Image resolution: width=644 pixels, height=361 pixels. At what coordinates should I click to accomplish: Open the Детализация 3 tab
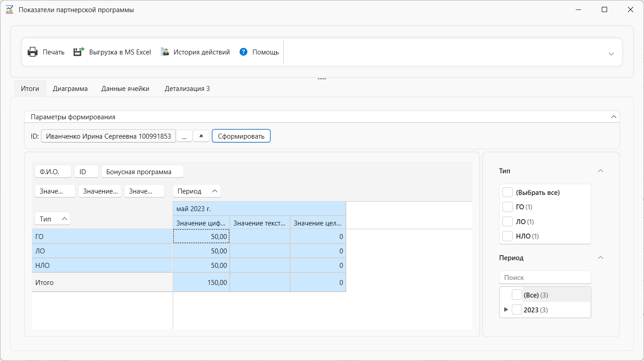point(187,89)
